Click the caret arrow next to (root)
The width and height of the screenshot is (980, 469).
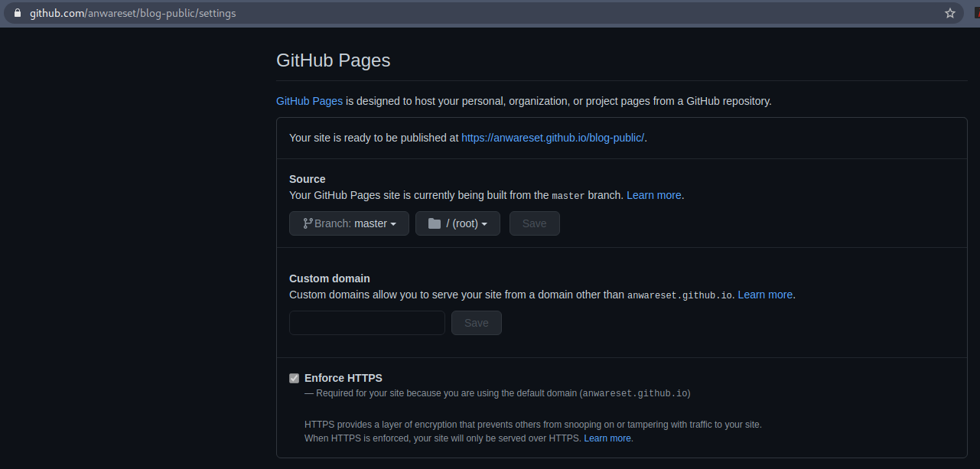484,224
